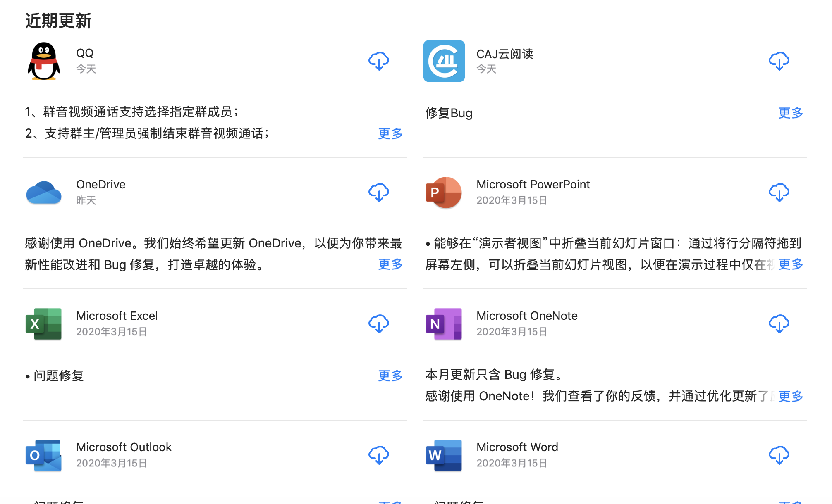The width and height of the screenshot is (832, 504).
Task: Open the QQ penguin app icon
Action: coord(44,61)
